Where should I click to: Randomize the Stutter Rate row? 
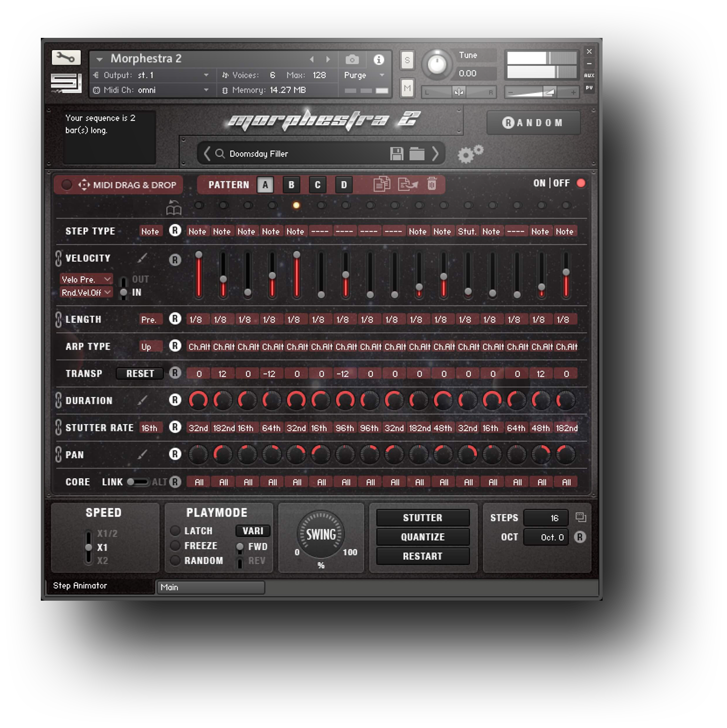click(175, 427)
